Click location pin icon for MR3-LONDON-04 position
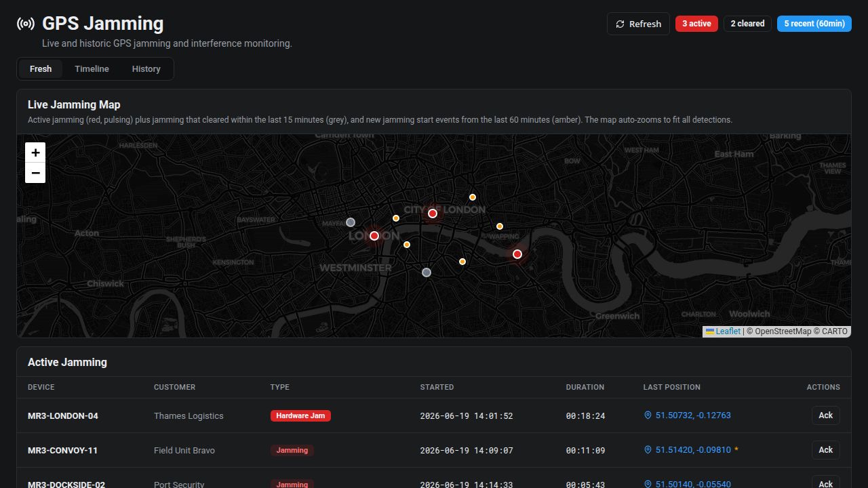This screenshot has width=868, height=488. pos(648,415)
